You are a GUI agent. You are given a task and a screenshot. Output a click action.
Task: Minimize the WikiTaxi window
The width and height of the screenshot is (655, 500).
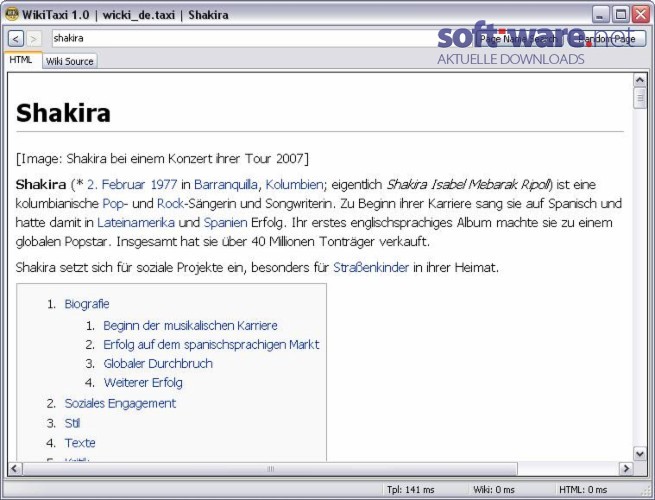[x=600, y=15]
